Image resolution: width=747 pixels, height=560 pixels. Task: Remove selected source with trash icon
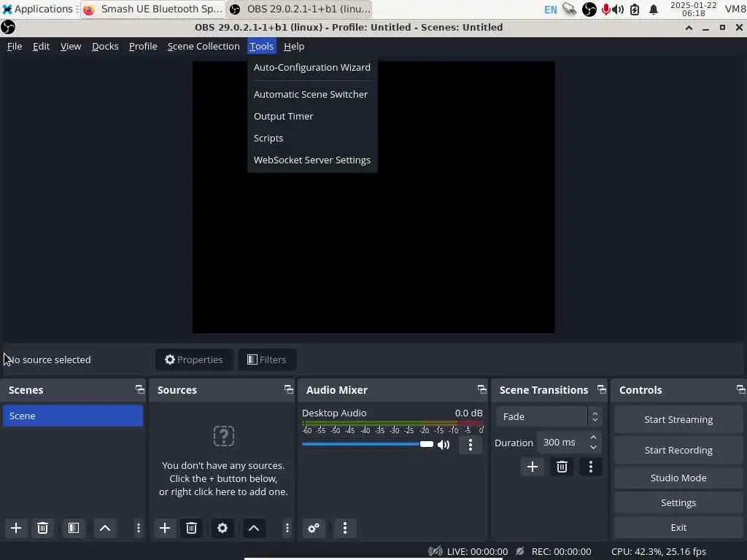192,528
